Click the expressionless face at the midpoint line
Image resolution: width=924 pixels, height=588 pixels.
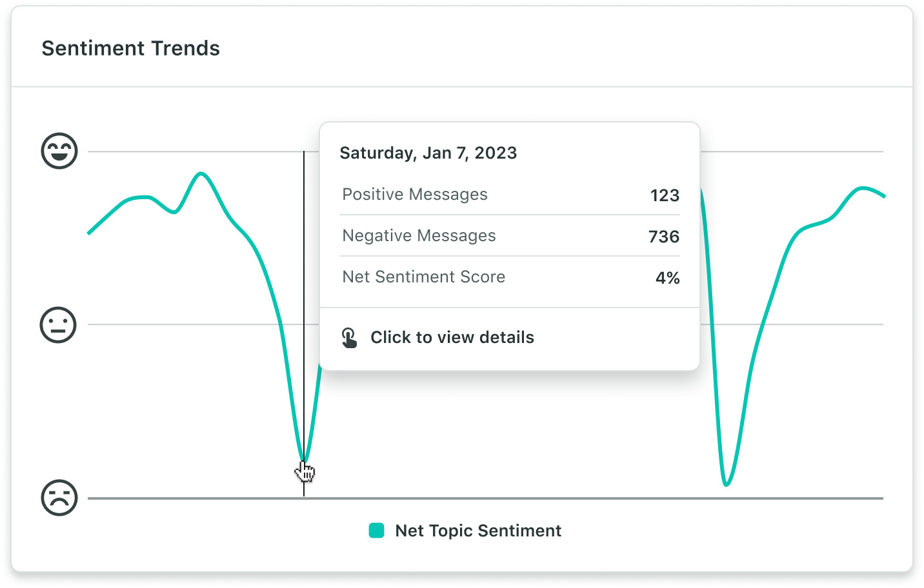58,325
